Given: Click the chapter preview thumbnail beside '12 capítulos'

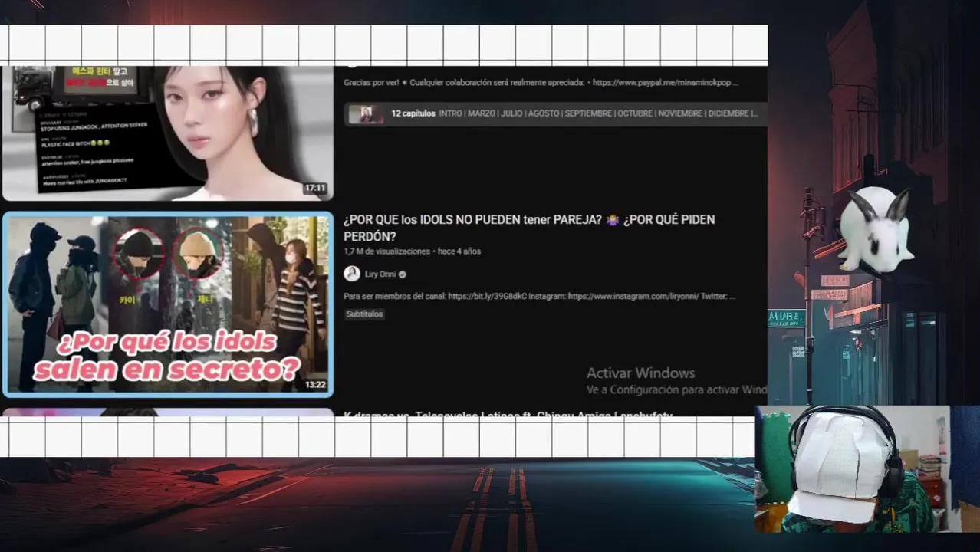Looking at the screenshot, I should tap(367, 113).
